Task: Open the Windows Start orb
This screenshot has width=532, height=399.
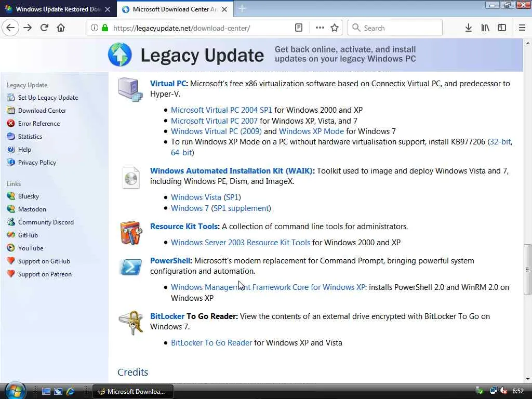Action: click(15, 391)
